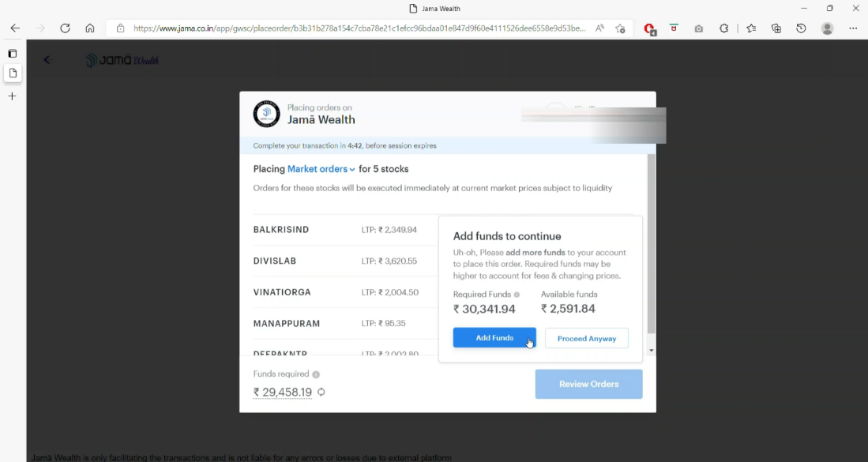The image size is (868, 462).
Task: Click the LTP ₹ 2,349.94 price
Action: [389, 230]
